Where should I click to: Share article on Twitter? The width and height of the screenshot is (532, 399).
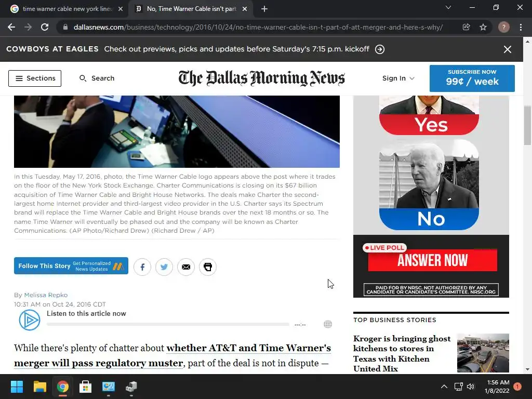164,267
